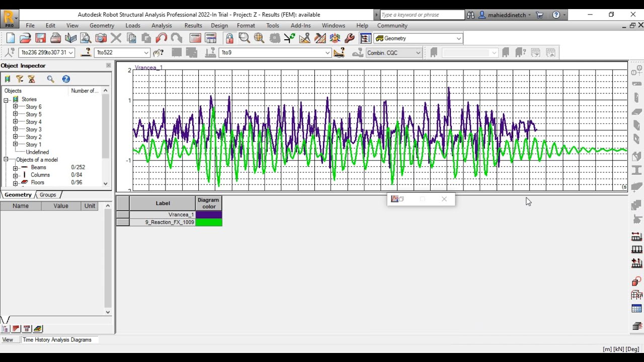This screenshot has height=362, width=644.
Task: Expand Story 6 in the tree
Action: [15, 107]
